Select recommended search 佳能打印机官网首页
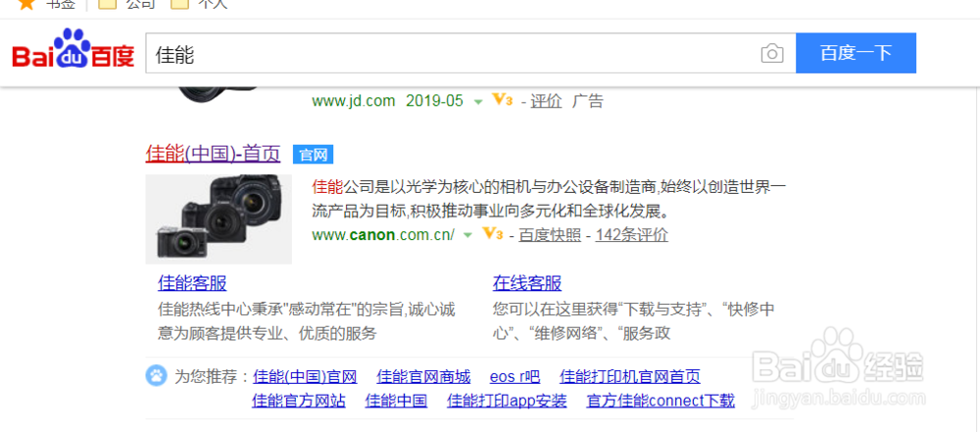The height and width of the screenshot is (432, 980). click(630, 377)
